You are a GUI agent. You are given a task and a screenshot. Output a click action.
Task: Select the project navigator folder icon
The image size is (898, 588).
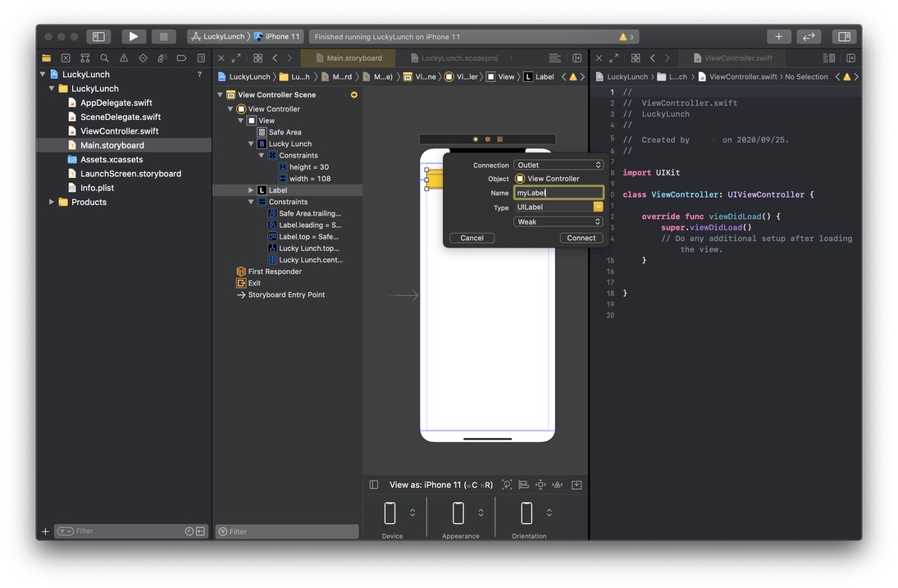(47, 58)
